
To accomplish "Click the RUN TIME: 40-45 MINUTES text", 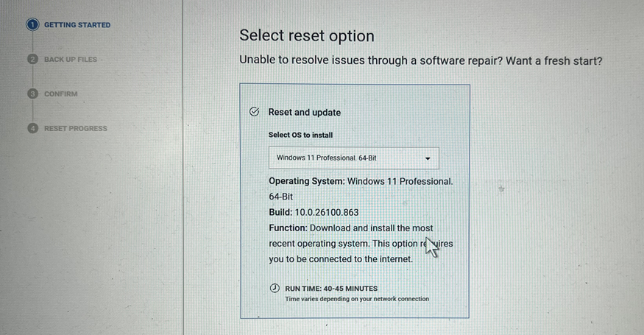I will (x=330, y=289).
